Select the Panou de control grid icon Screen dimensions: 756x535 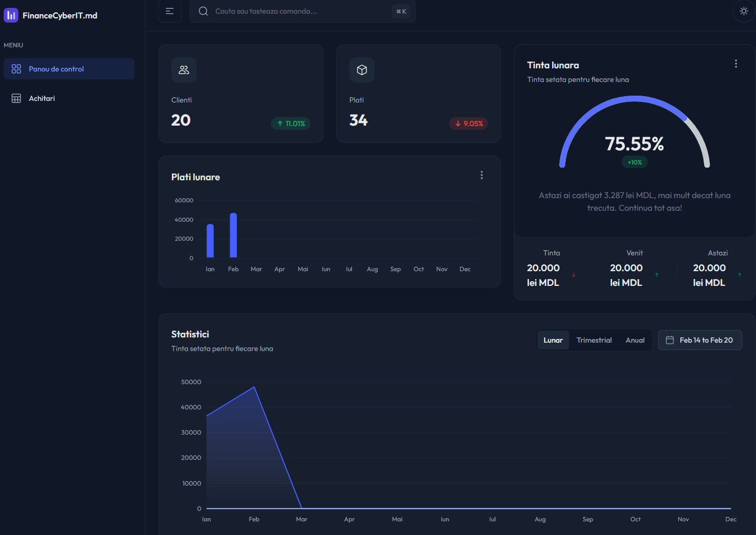pyautogui.click(x=16, y=69)
